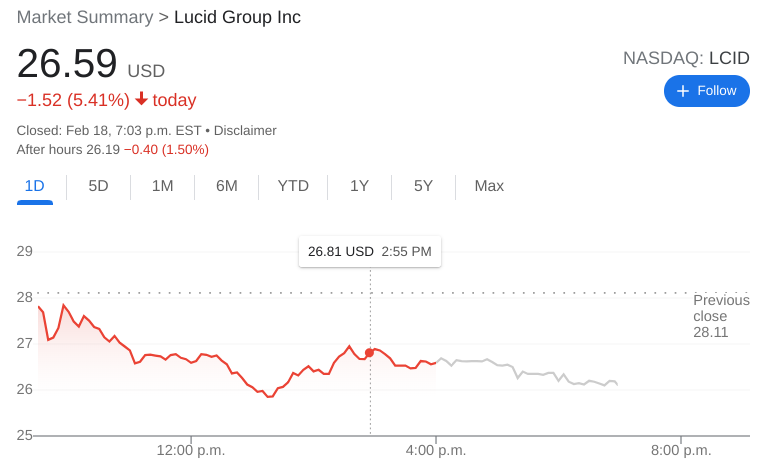Screen dimensions: 776x473
Task: Switch to the 6M range tab
Action: (x=227, y=186)
